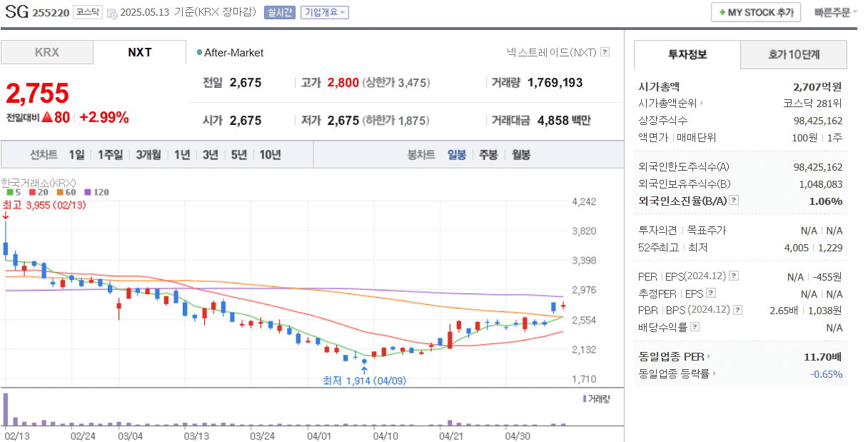This screenshot has width=868, height=442.
Task: Click the 거래량 value 1,769,193
Action: [x=555, y=83]
